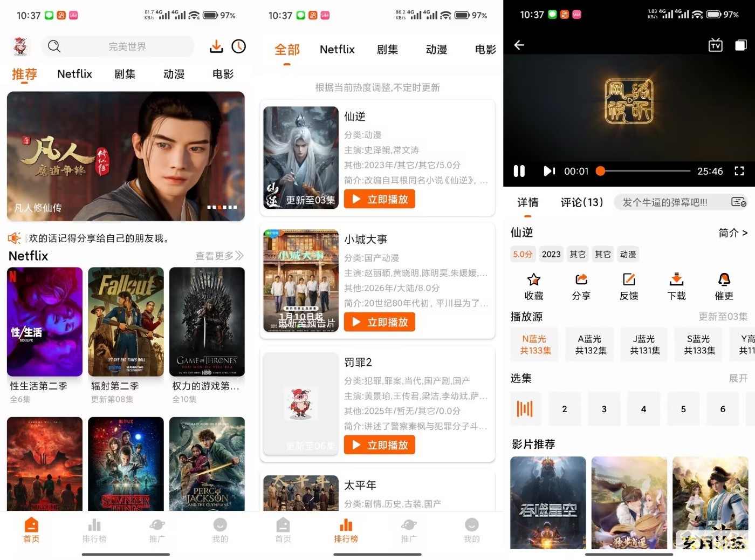Screen dimensions: 755x560
Task: Expand the episode list with 展开
Action: [x=738, y=378]
